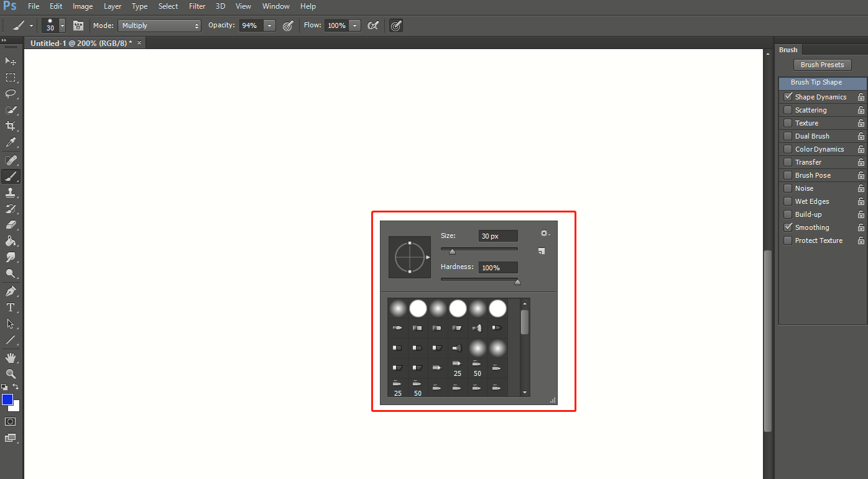Select the Eyedropper tool

[x=11, y=142]
